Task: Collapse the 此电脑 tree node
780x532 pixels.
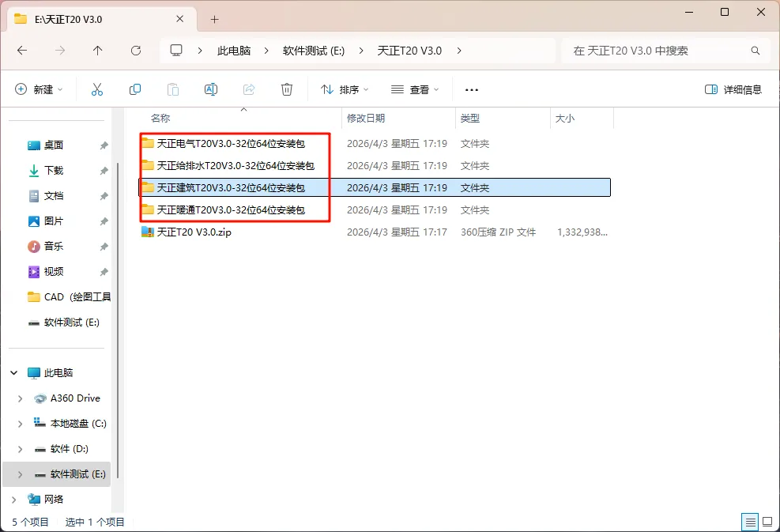Action: coord(14,373)
